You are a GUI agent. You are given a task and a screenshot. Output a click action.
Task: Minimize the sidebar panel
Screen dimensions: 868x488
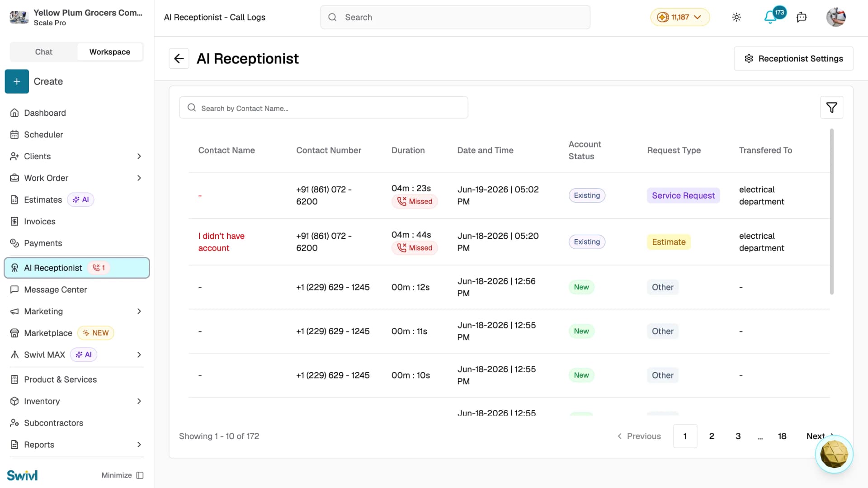click(x=123, y=475)
